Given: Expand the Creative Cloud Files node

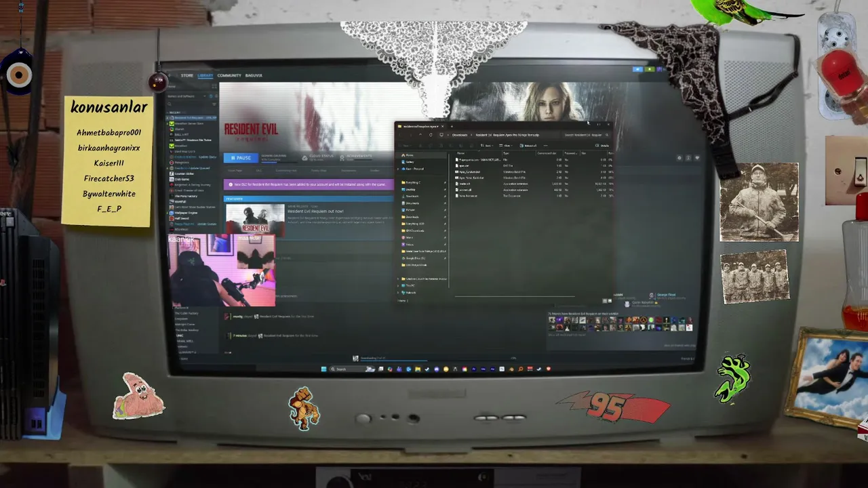Looking at the screenshot, I should point(398,279).
